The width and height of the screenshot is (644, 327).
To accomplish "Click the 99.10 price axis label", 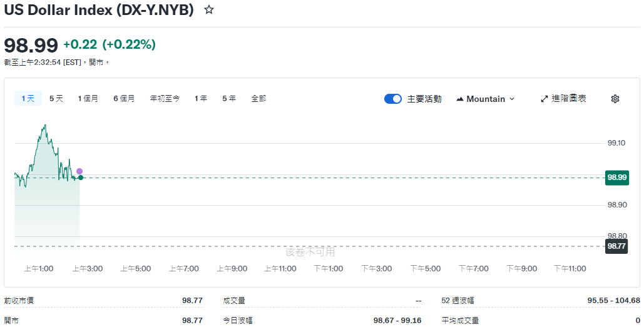I will point(616,143).
